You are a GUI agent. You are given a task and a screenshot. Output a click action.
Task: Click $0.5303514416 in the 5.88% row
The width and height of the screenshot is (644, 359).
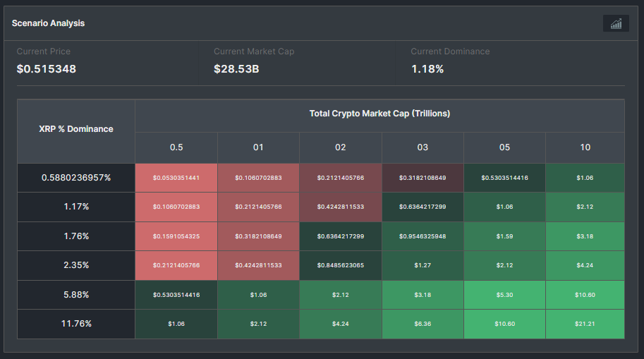pos(176,295)
